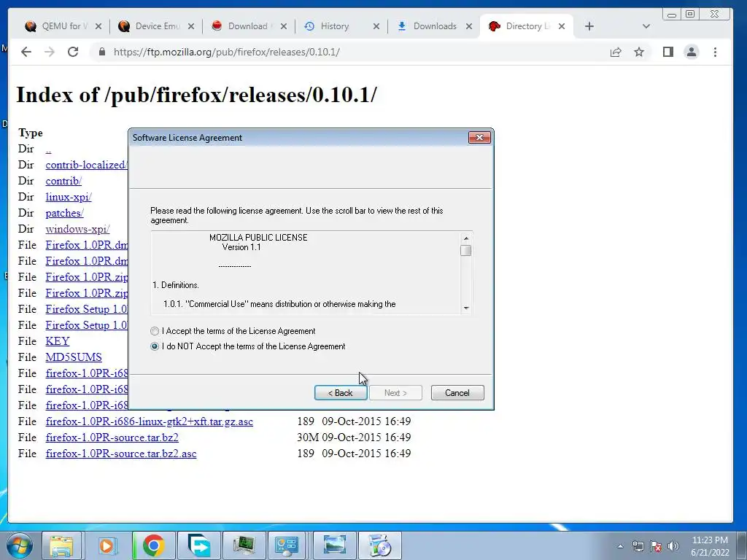
Task: Reload the current page
Action: tap(73, 52)
